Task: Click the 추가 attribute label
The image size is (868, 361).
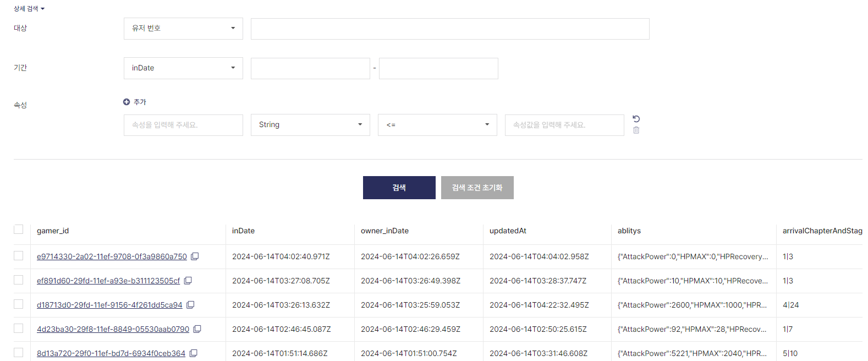Action: (x=140, y=102)
